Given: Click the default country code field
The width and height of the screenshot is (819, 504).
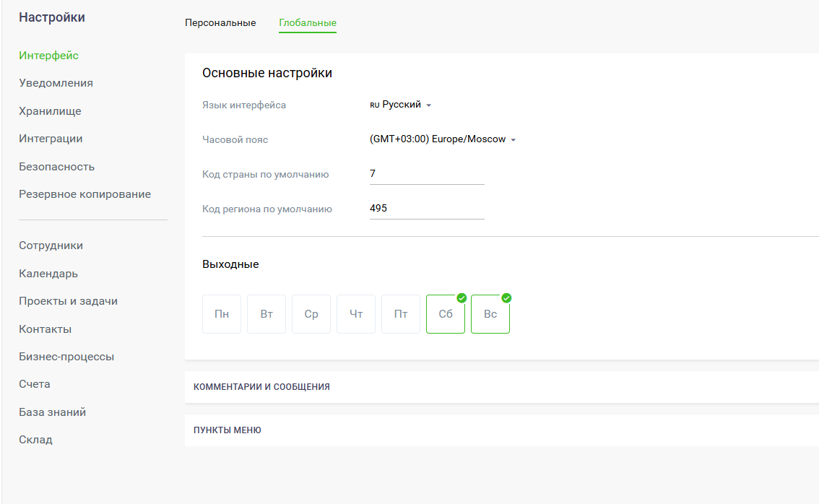Looking at the screenshot, I should (426, 174).
